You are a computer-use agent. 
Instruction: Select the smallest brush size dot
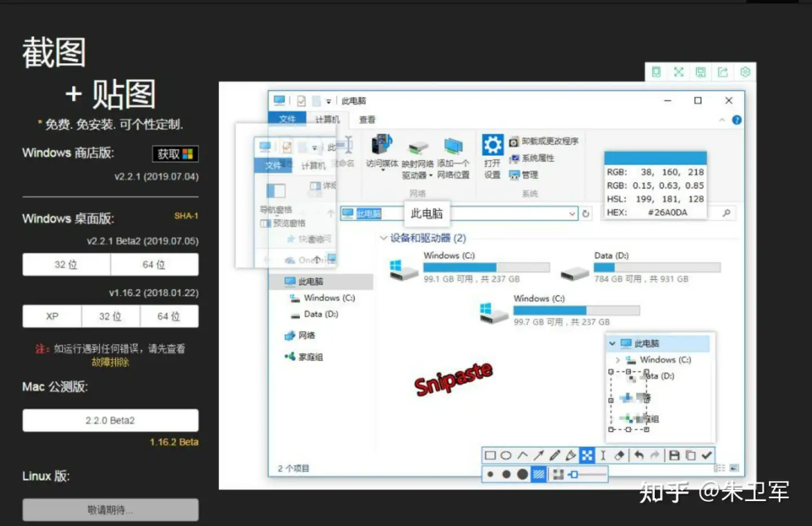point(492,474)
